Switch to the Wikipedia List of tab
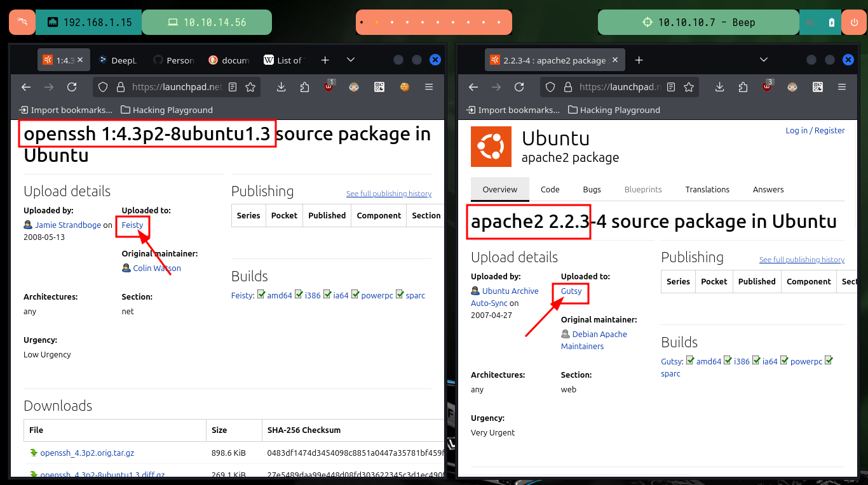The height and width of the screenshot is (485, 868). click(284, 60)
